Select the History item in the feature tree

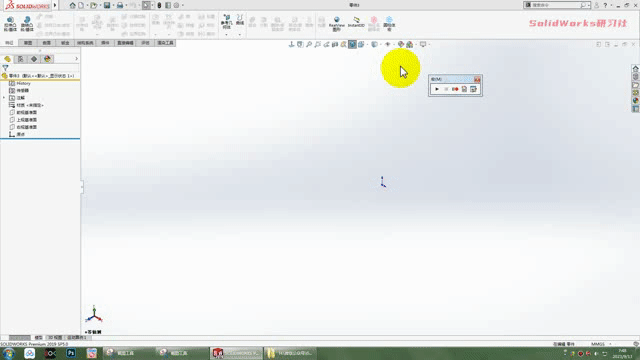20,83
